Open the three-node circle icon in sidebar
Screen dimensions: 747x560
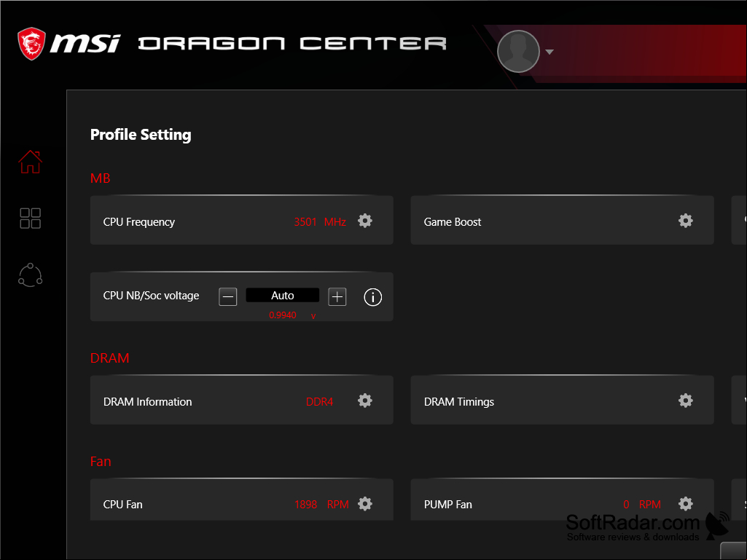tap(31, 275)
